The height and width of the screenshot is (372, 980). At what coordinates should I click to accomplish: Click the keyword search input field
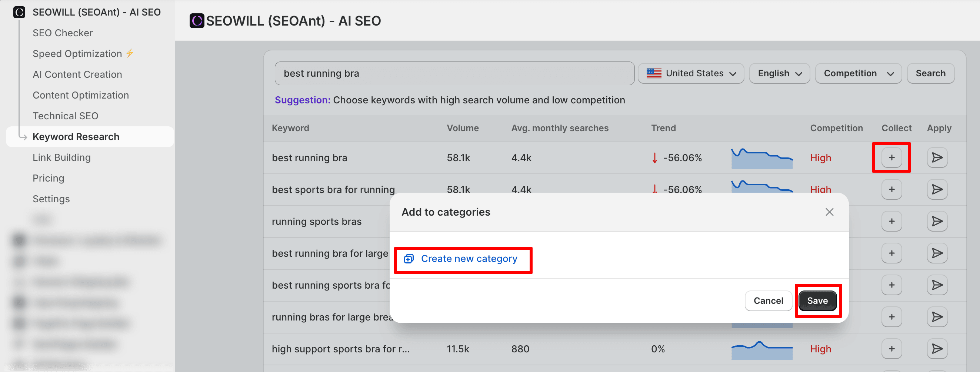click(x=454, y=73)
